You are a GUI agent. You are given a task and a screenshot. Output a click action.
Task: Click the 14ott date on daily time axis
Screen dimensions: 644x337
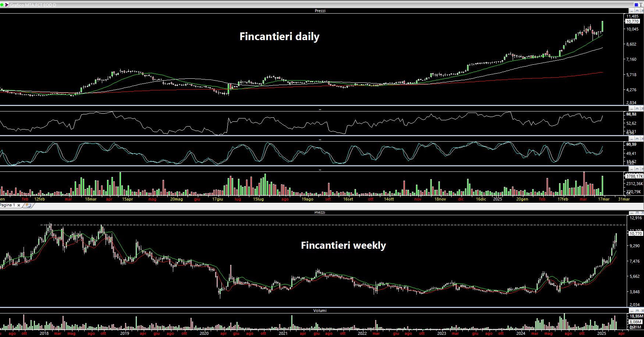(x=389, y=199)
